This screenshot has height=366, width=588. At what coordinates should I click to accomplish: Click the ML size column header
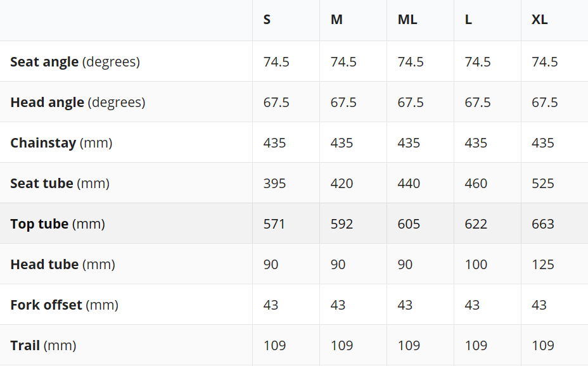[x=407, y=20]
